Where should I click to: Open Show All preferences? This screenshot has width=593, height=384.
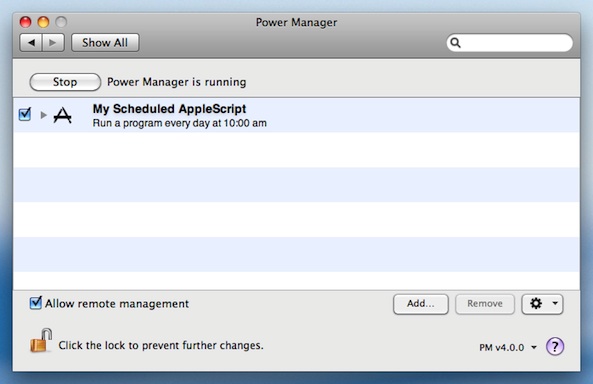(x=105, y=43)
